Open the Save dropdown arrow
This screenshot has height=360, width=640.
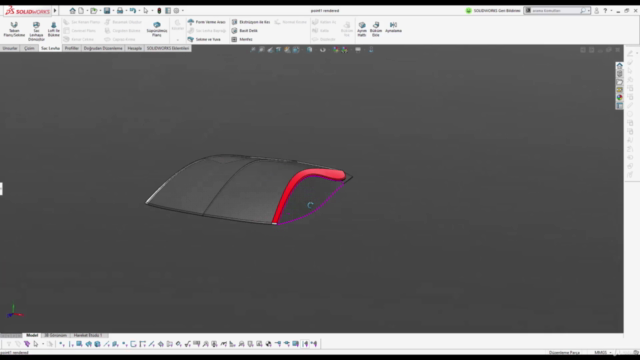click(113, 11)
